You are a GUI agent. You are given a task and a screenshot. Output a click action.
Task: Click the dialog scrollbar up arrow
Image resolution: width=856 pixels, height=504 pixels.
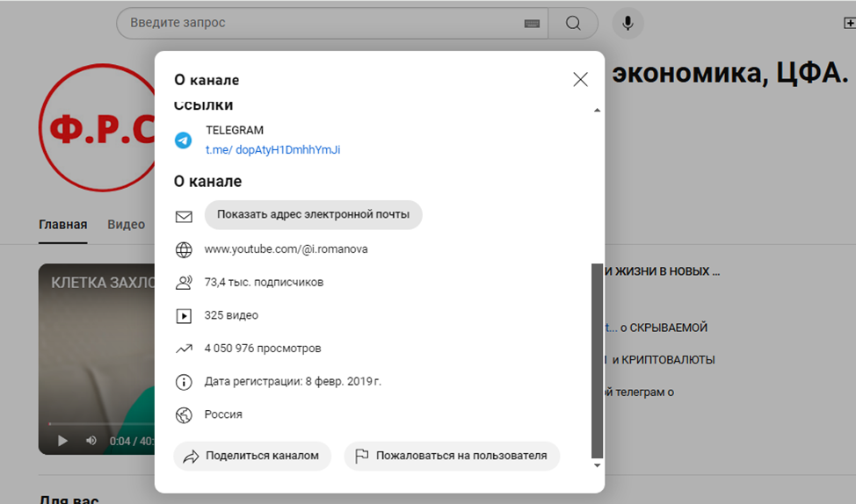pyautogui.click(x=598, y=110)
